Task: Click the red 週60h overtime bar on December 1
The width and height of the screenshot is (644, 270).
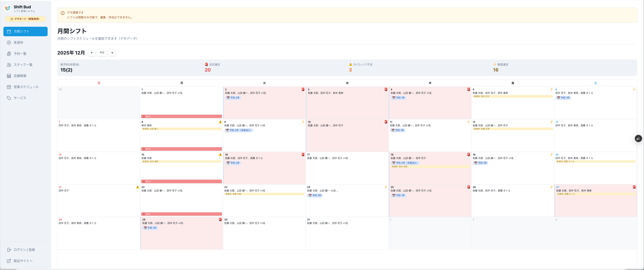Action: point(181,116)
